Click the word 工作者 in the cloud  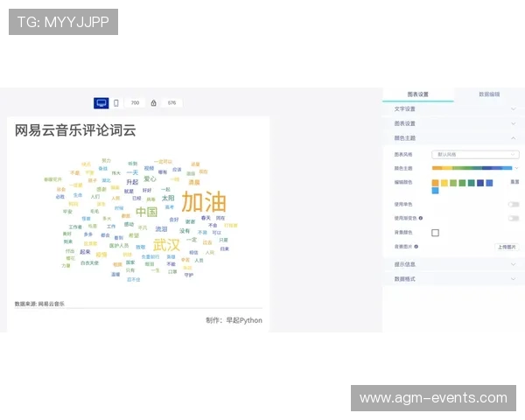tap(75, 227)
